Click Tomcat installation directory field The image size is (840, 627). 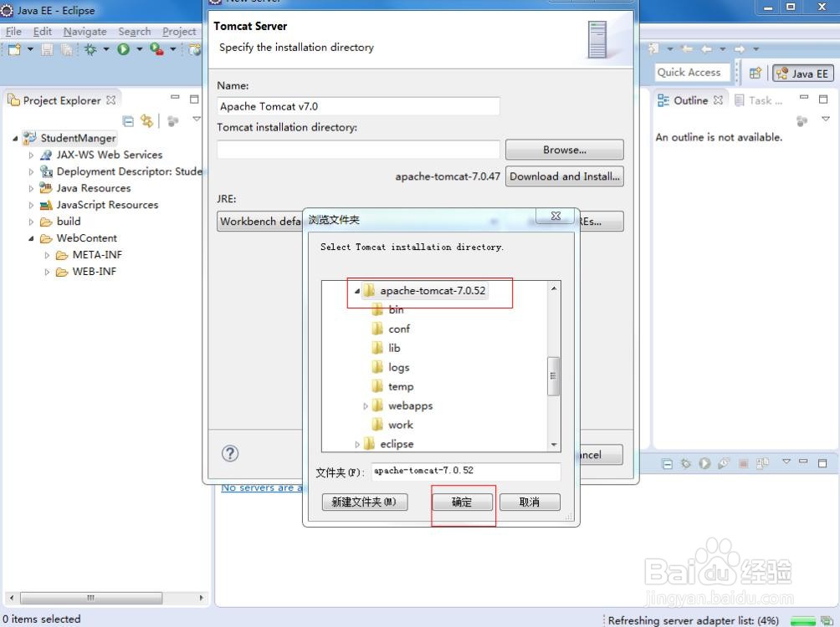(358, 150)
